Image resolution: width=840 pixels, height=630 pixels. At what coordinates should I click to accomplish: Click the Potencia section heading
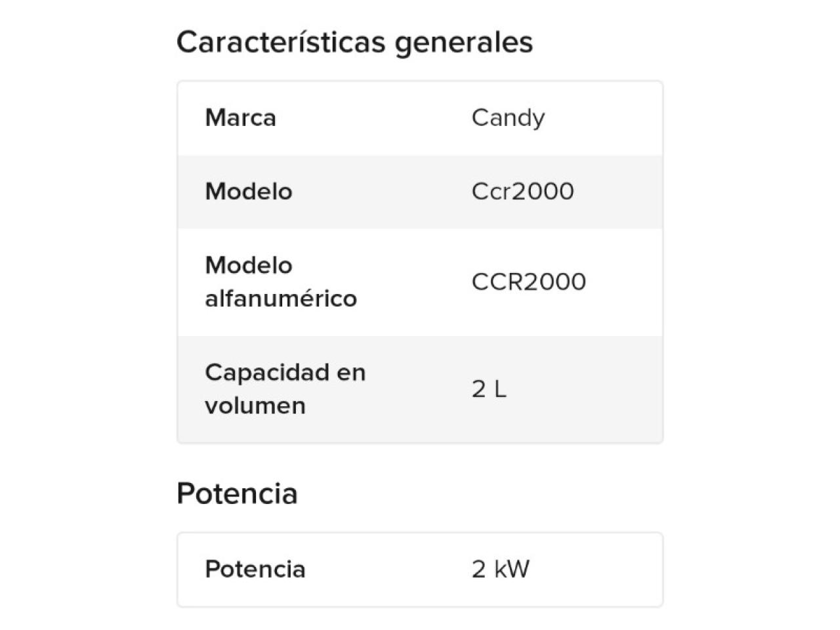pos(237,493)
